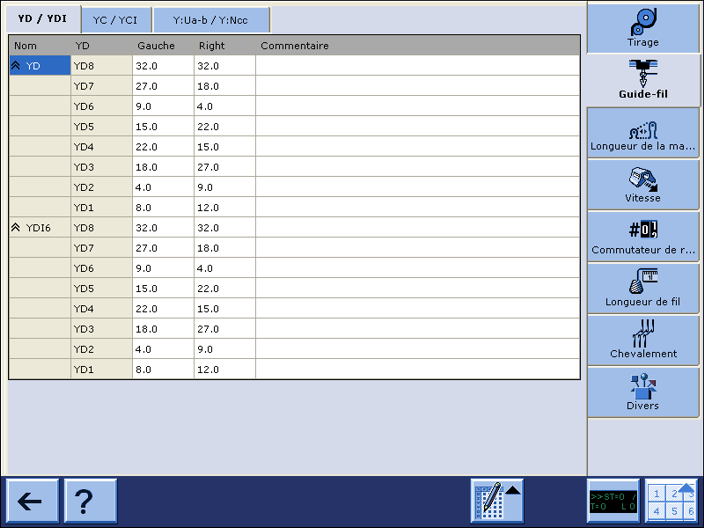Open the Vitesse speed panel
This screenshot has width=704, height=528.
click(642, 184)
